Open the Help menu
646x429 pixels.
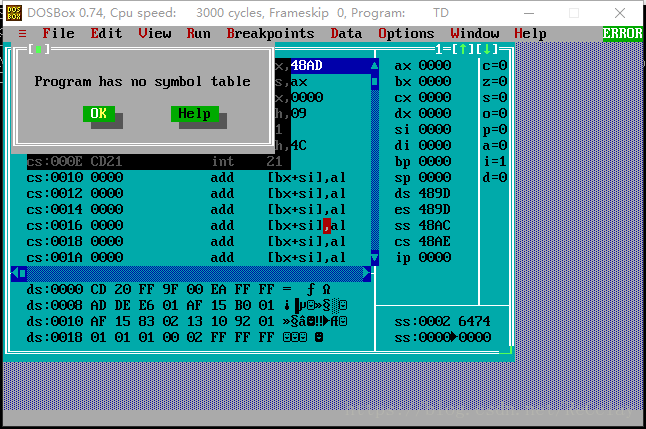point(530,33)
